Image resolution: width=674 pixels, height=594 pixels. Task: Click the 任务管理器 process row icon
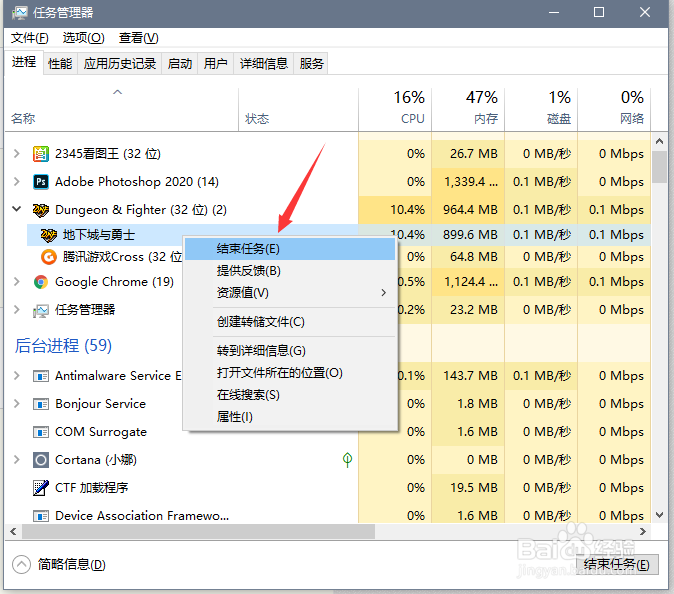tap(41, 310)
